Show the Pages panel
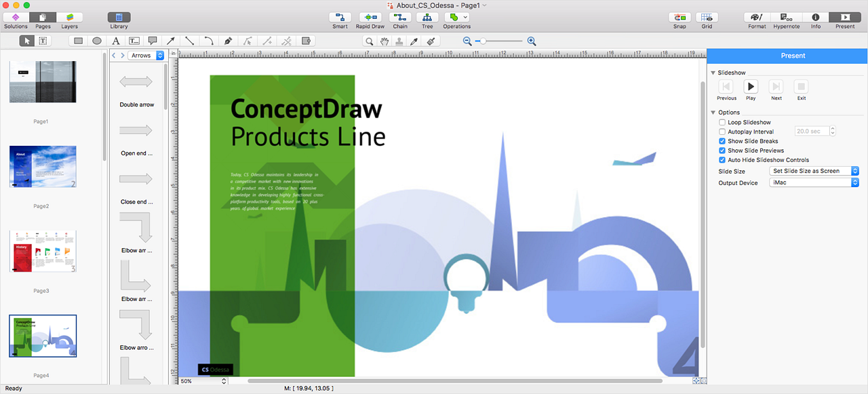 pos(43,17)
